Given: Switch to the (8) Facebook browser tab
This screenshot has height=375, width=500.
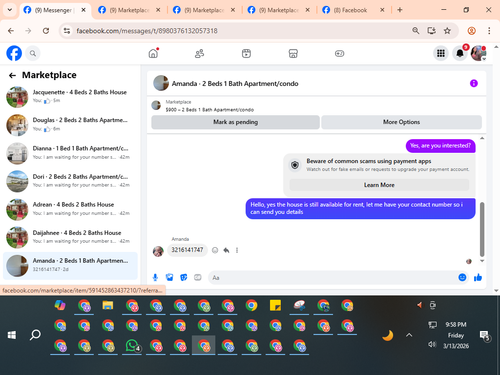Looking at the screenshot, I should (354, 10).
